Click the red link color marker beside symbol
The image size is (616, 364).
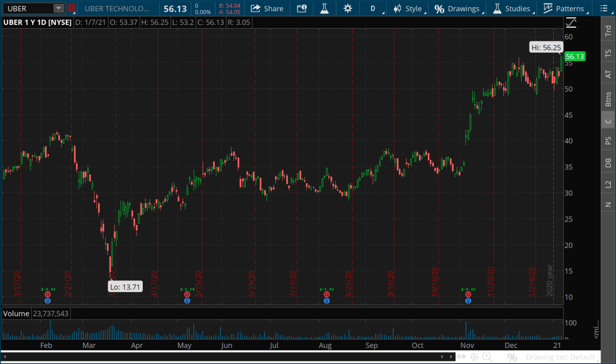tap(71, 9)
